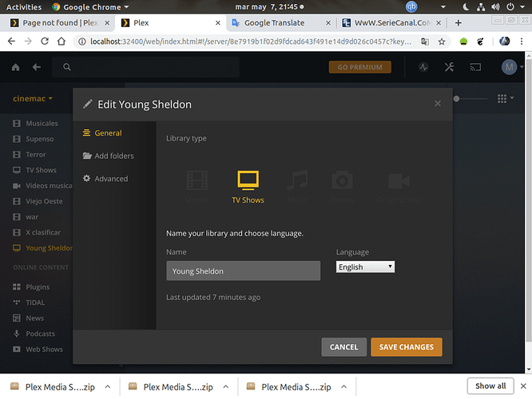Screen dimensions: 532x399
Task: Click the system volume icon
Action: pos(495,6)
